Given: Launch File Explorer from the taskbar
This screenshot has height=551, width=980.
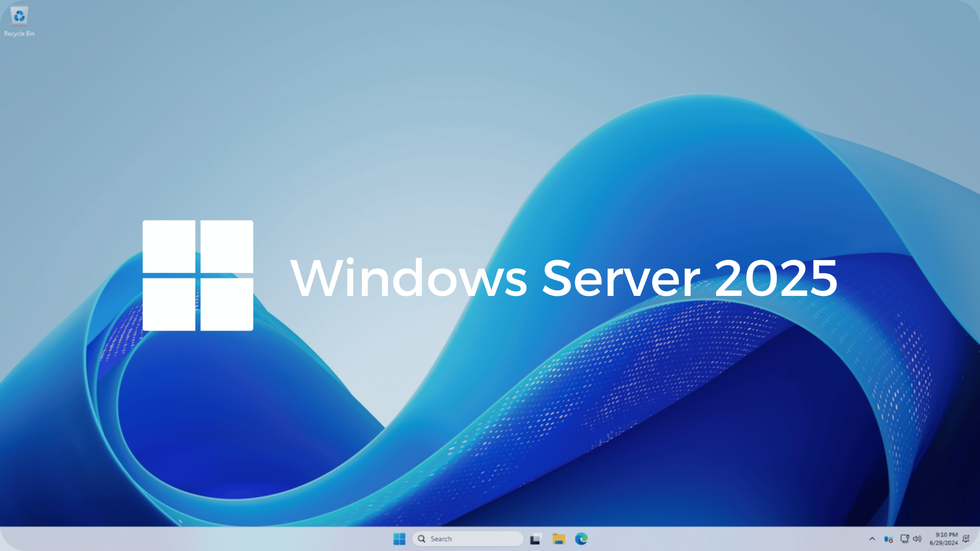Looking at the screenshot, I should pyautogui.click(x=559, y=539).
